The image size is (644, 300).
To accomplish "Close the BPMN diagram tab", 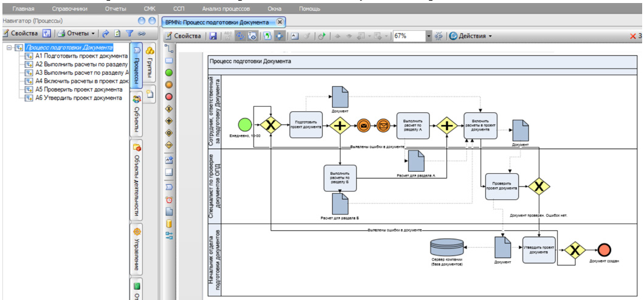I will point(280,21).
